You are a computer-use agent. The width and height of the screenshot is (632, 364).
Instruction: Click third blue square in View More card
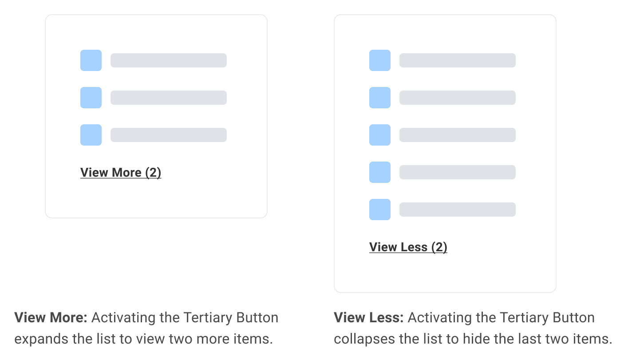[x=91, y=135]
